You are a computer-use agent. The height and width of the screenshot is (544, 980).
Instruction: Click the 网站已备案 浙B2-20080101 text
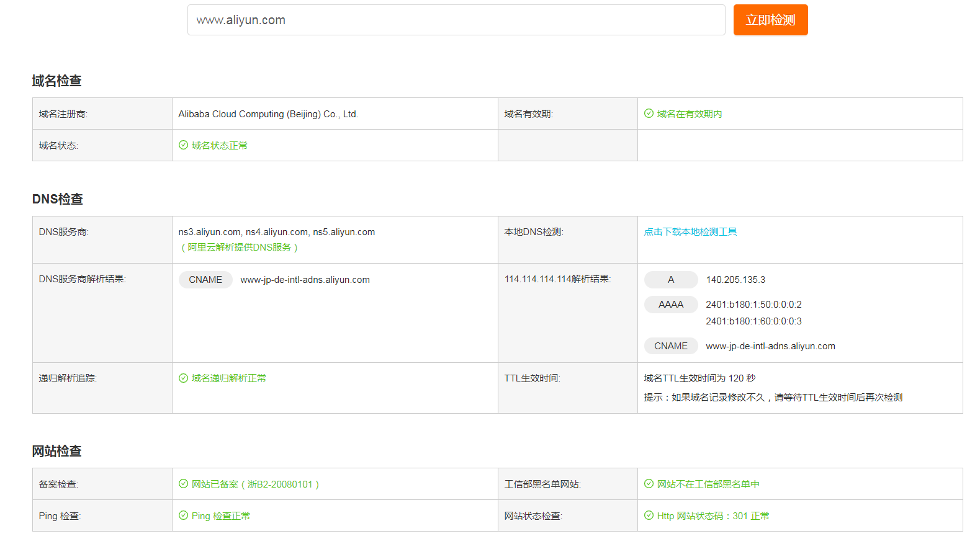pos(255,484)
